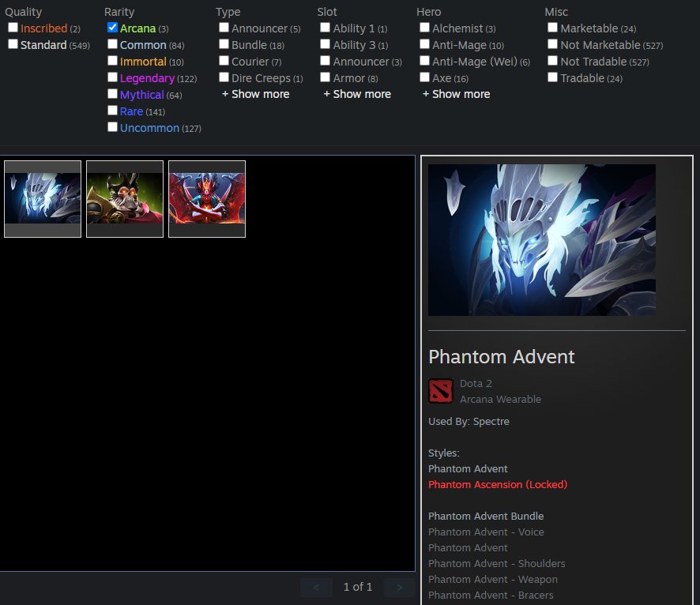Tick the Bundle type checkbox
The width and height of the screenshot is (700, 605).
click(x=224, y=44)
